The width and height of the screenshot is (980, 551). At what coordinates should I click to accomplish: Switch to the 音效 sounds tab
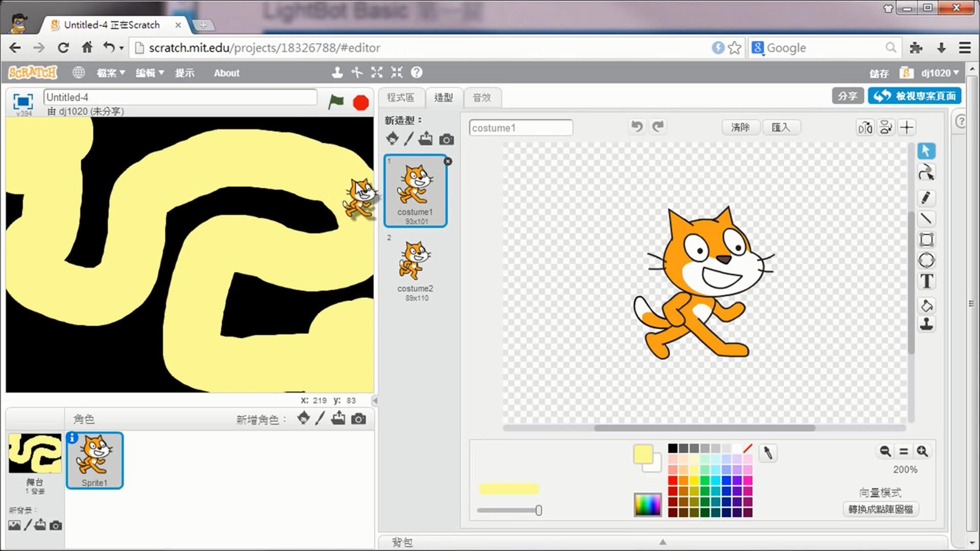click(x=482, y=97)
